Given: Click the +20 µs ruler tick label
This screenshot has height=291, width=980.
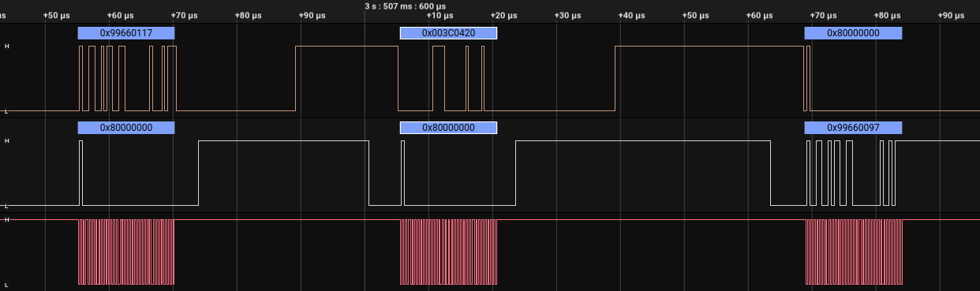Looking at the screenshot, I should tap(503, 16).
